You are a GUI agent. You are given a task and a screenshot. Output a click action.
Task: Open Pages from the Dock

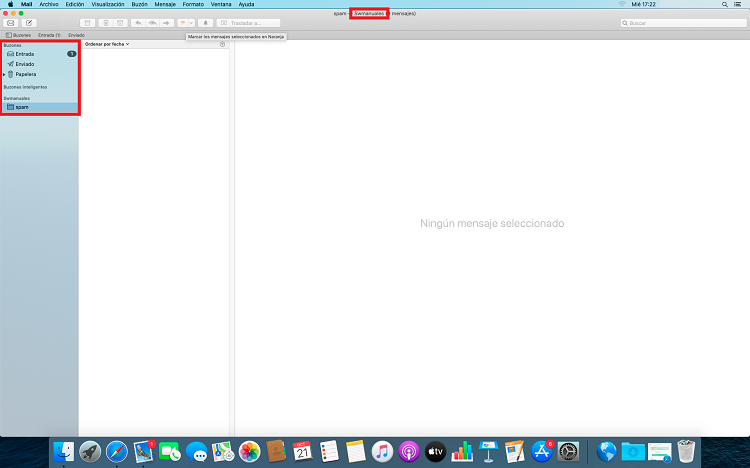click(515, 451)
